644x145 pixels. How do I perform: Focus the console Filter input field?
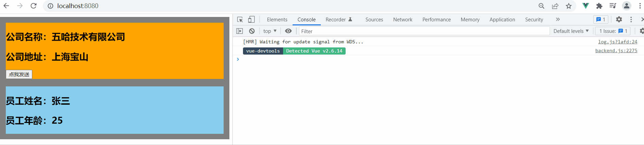tap(424, 31)
